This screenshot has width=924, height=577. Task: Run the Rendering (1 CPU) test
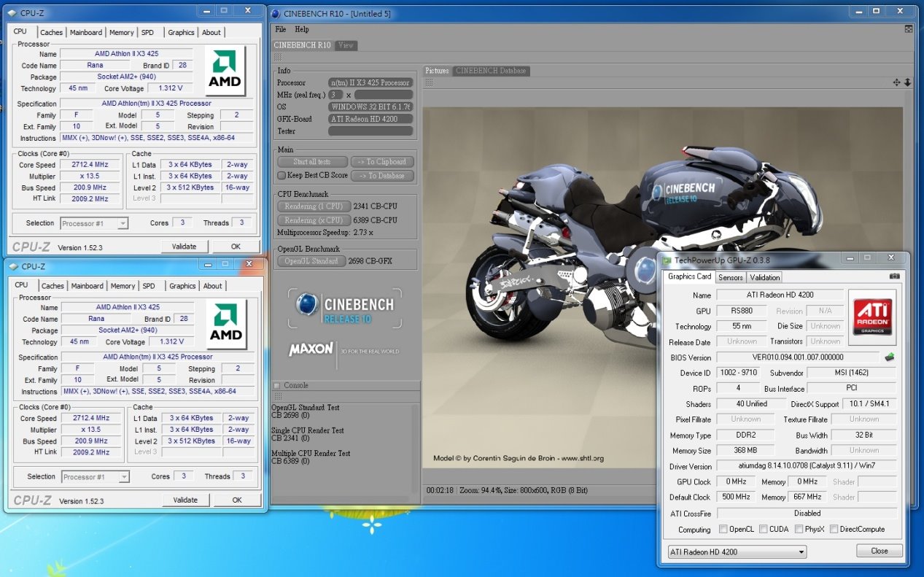[x=314, y=206]
